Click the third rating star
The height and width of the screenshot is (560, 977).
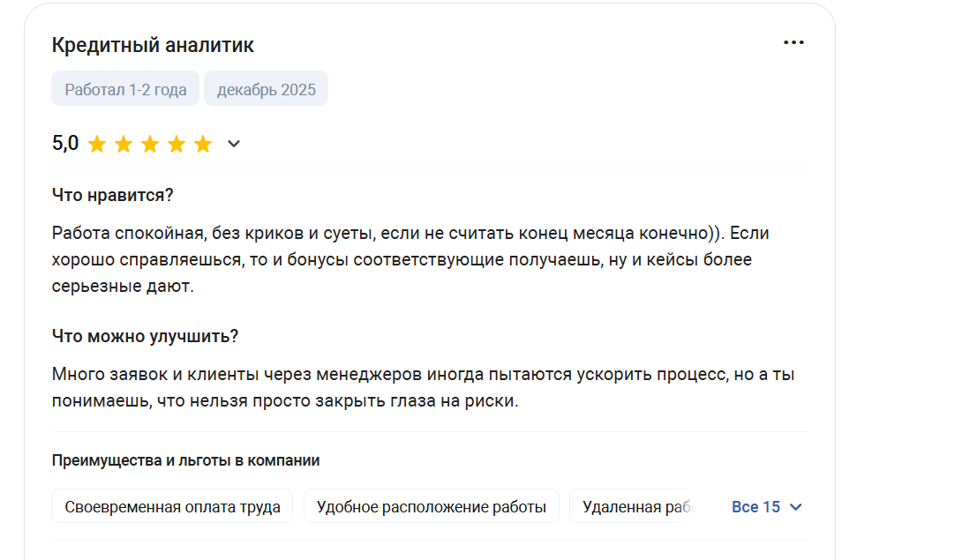coord(150,145)
